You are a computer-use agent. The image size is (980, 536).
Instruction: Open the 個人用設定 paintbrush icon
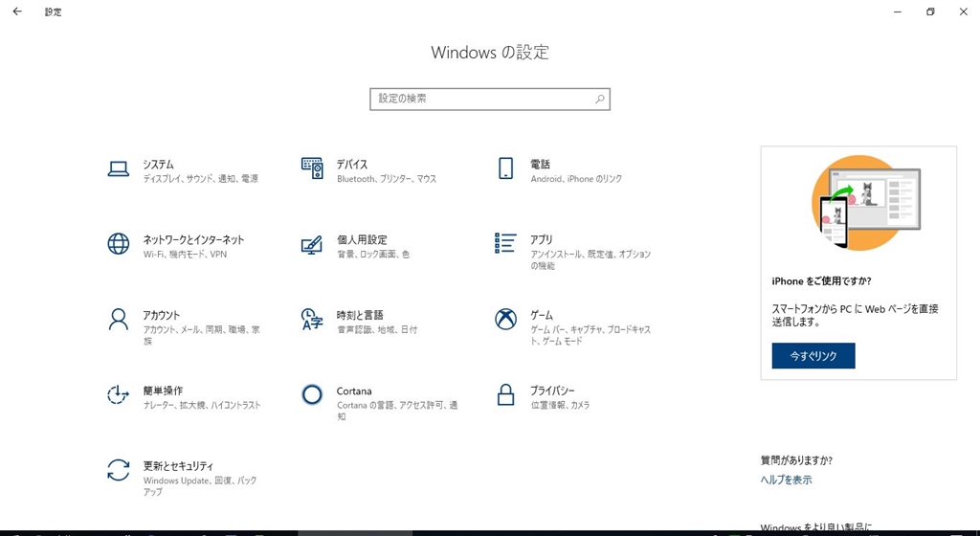point(312,244)
